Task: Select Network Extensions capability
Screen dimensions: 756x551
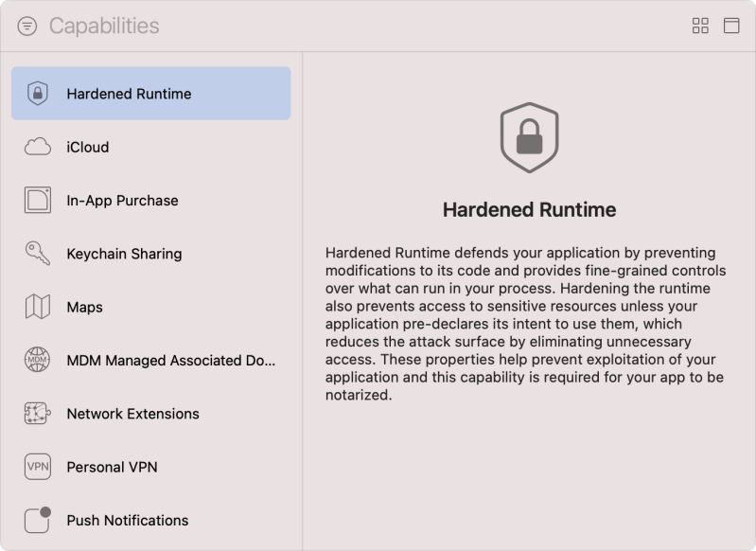Action: [x=150, y=414]
